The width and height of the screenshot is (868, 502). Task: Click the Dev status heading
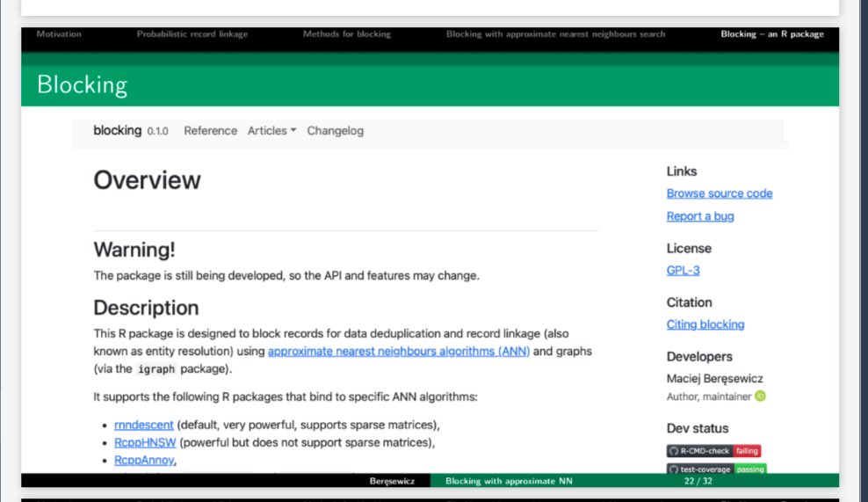pyautogui.click(x=698, y=428)
